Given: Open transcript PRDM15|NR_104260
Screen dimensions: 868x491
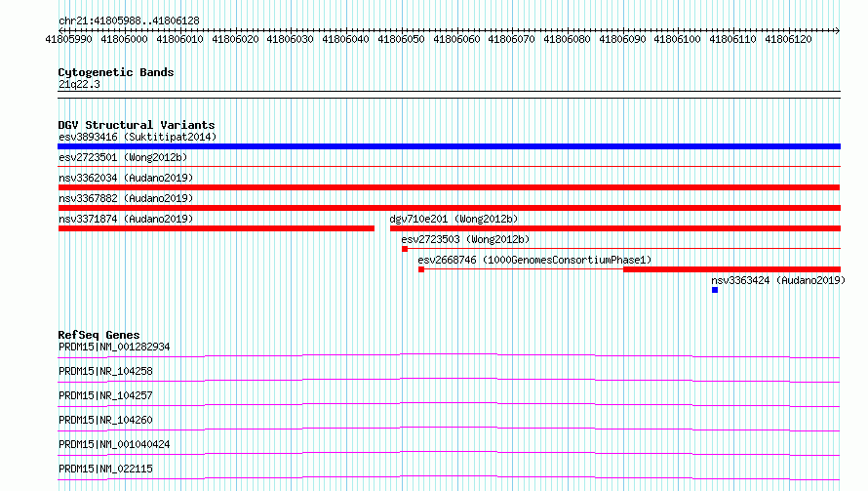Looking at the screenshot, I should coord(105,420).
